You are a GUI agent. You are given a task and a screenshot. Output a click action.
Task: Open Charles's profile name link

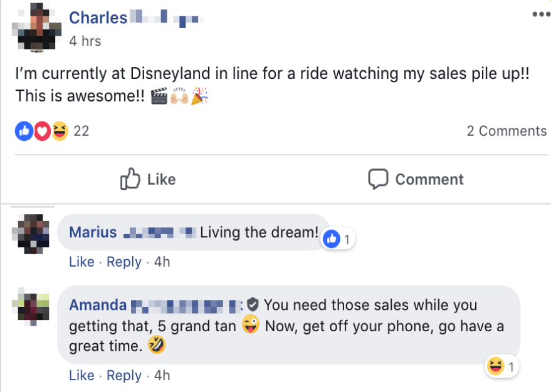click(x=98, y=18)
